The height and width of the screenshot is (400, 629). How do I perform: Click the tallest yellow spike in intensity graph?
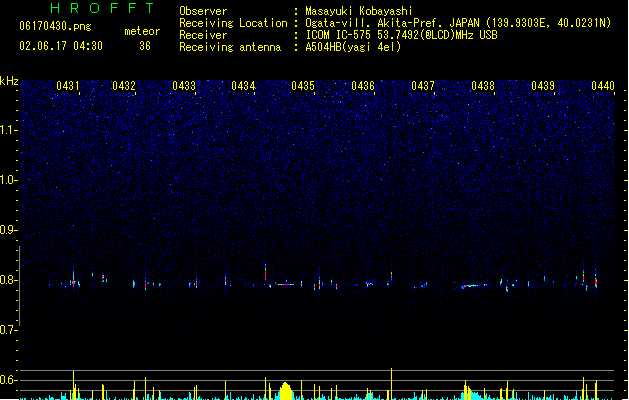click(x=391, y=384)
